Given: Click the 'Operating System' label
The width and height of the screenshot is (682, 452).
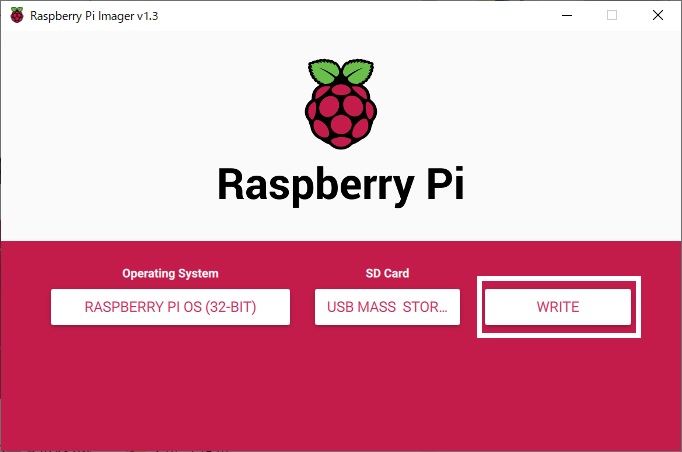Looking at the screenshot, I should 170,273.
